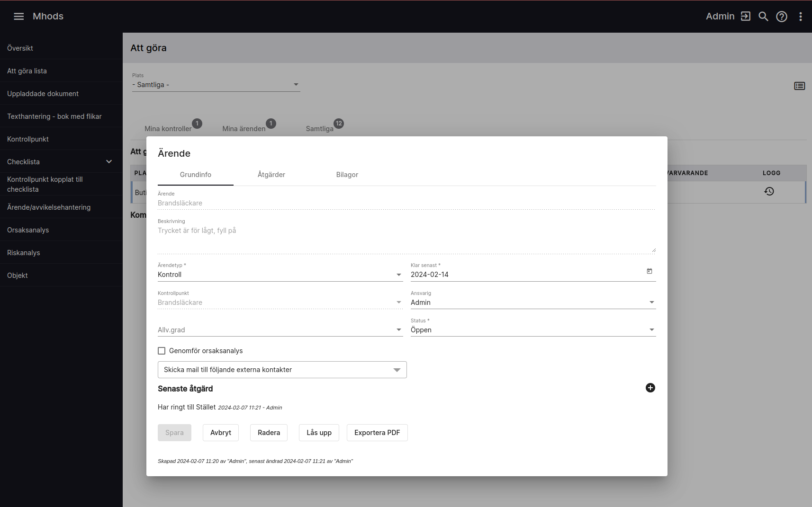Select the Samtliga tab
812x507 pixels.
(x=320, y=129)
